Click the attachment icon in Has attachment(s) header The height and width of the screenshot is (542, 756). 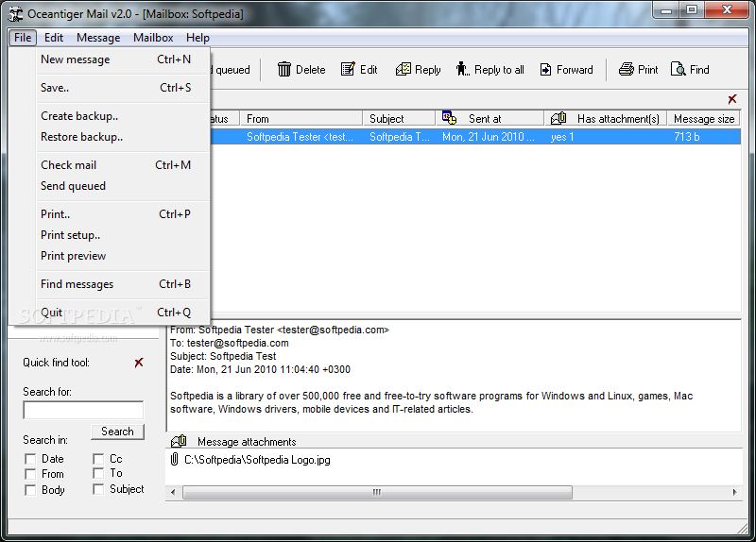(x=558, y=117)
